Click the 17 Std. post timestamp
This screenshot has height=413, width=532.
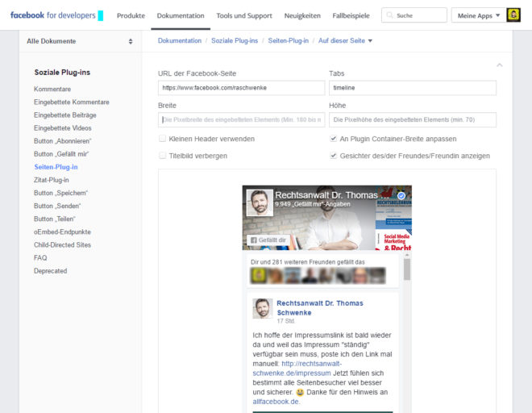coord(285,321)
